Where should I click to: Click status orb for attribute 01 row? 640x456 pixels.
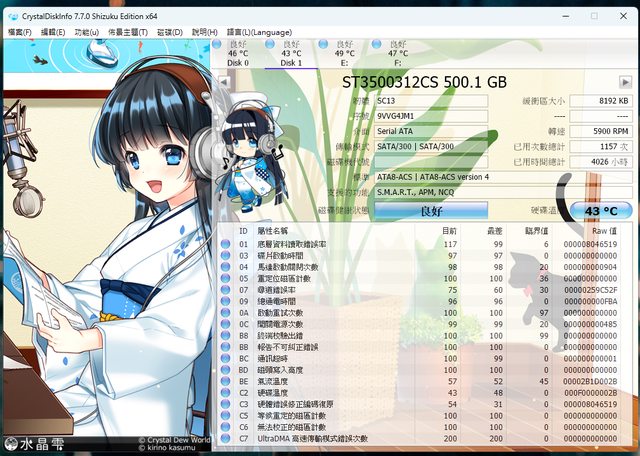tap(225, 244)
